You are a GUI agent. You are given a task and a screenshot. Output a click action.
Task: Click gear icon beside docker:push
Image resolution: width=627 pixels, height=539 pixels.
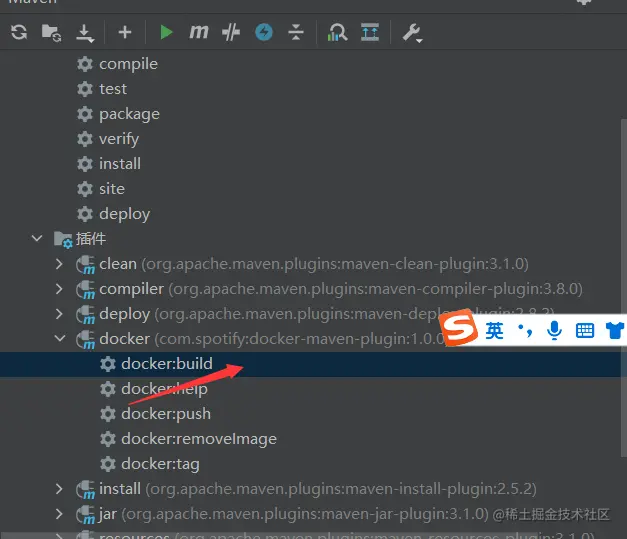(108, 414)
